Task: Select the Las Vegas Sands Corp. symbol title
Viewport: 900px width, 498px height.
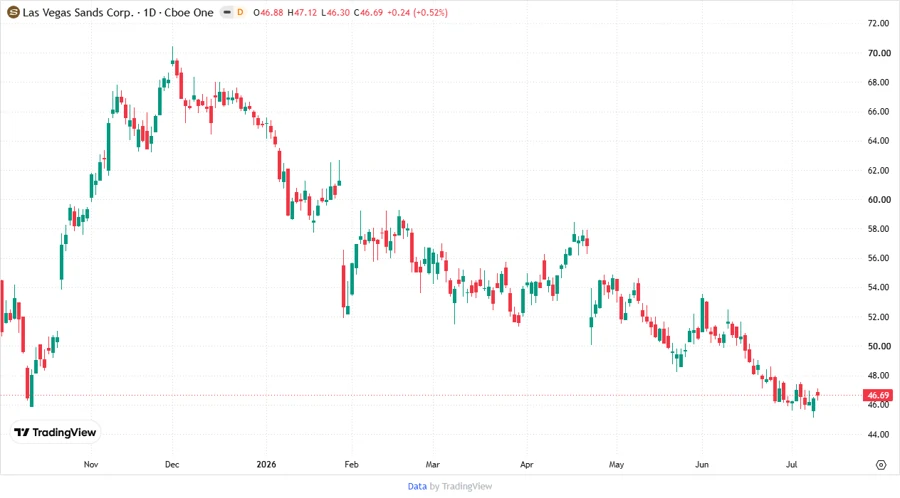Action: click(x=78, y=12)
